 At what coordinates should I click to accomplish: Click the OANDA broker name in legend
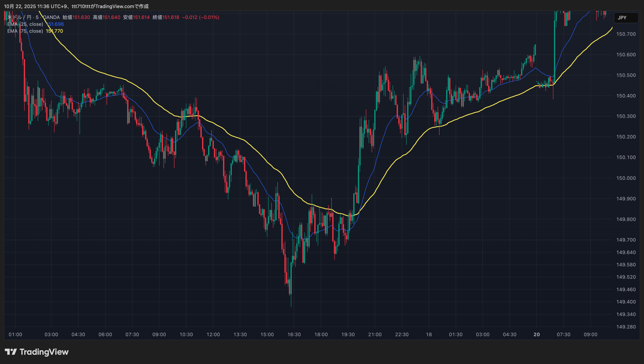[x=51, y=17]
